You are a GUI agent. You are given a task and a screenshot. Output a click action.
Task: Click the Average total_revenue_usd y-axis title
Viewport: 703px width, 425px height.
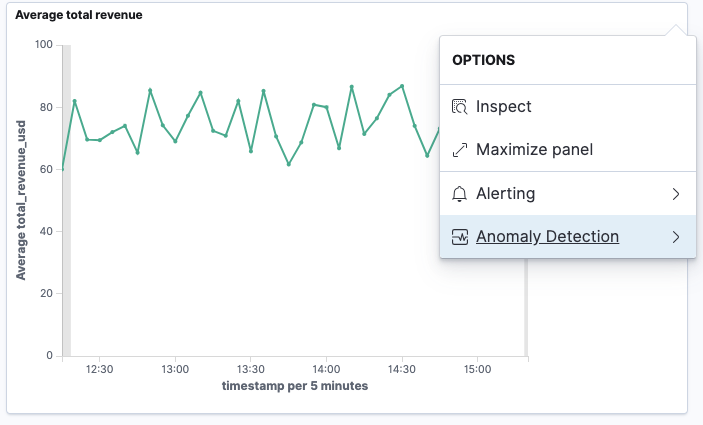pos(21,200)
